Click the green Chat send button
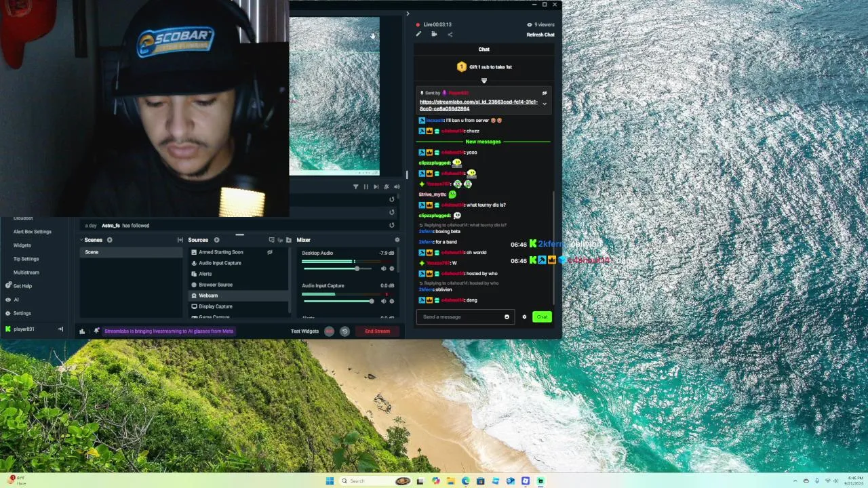 [x=542, y=317]
